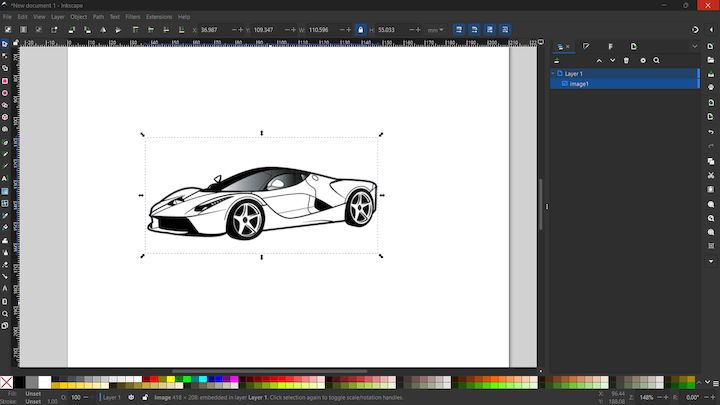Select the Text tool
This screenshot has height=405, width=720.
tap(5, 179)
